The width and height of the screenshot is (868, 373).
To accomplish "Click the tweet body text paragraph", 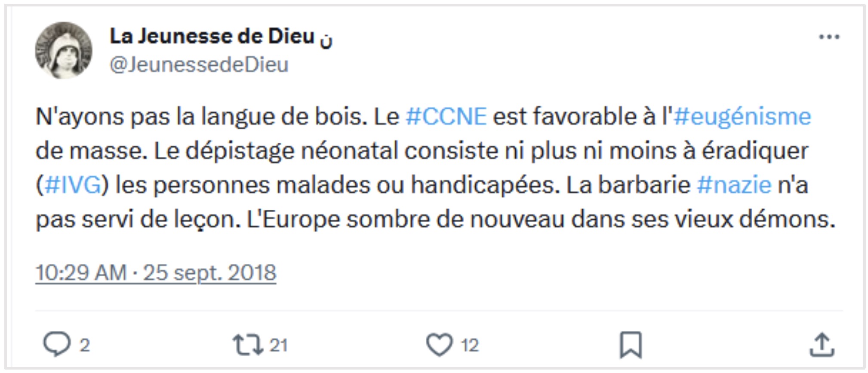I will (x=430, y=168).
